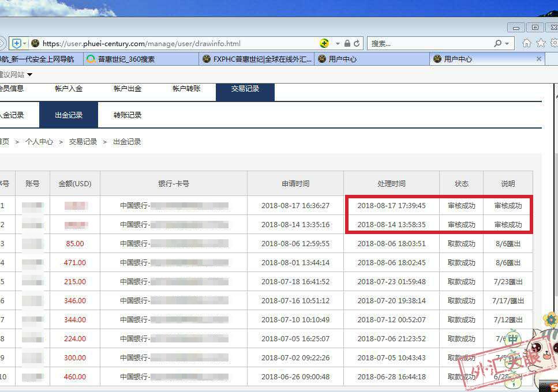Expand the 建议网站 favorites dropdown
Image resolution: width=558 pixels, height=392 pixels.
29,74
